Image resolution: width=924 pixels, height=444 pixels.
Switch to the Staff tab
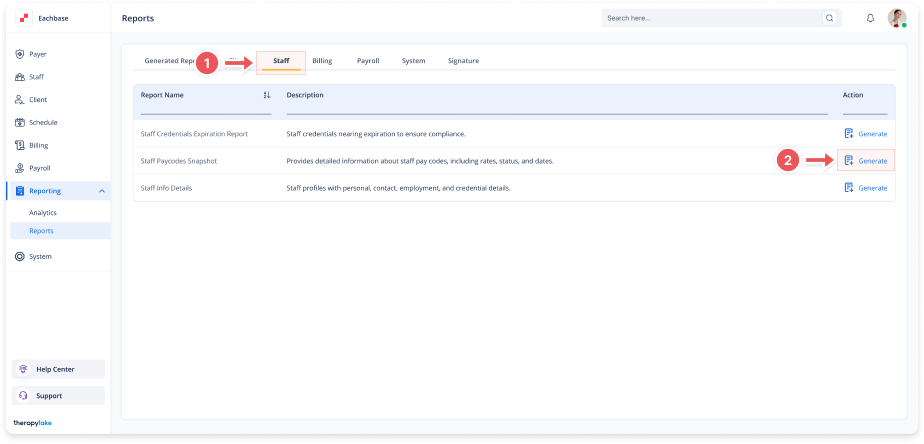tap(281, 61)
